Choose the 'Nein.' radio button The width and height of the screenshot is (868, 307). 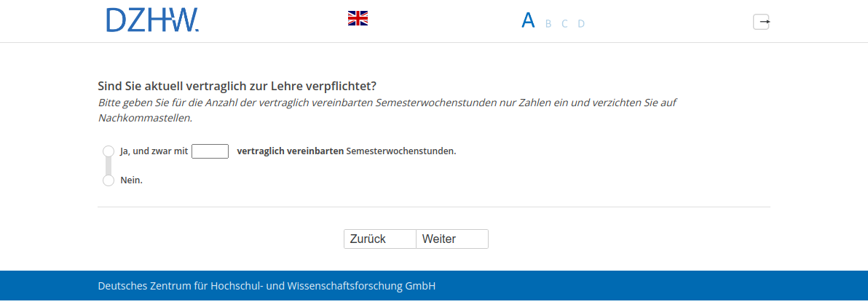point(108,180)
